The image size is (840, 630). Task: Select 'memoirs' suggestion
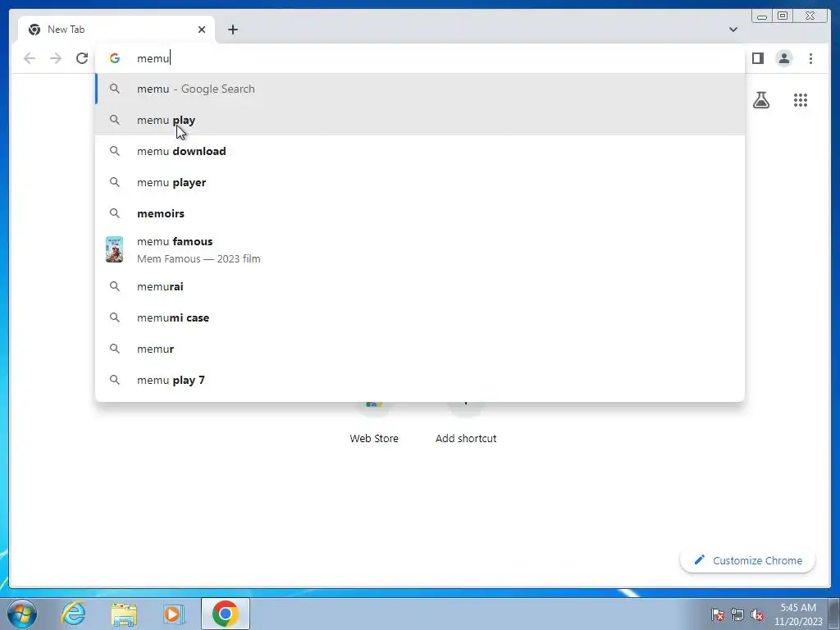pos(420,213)
